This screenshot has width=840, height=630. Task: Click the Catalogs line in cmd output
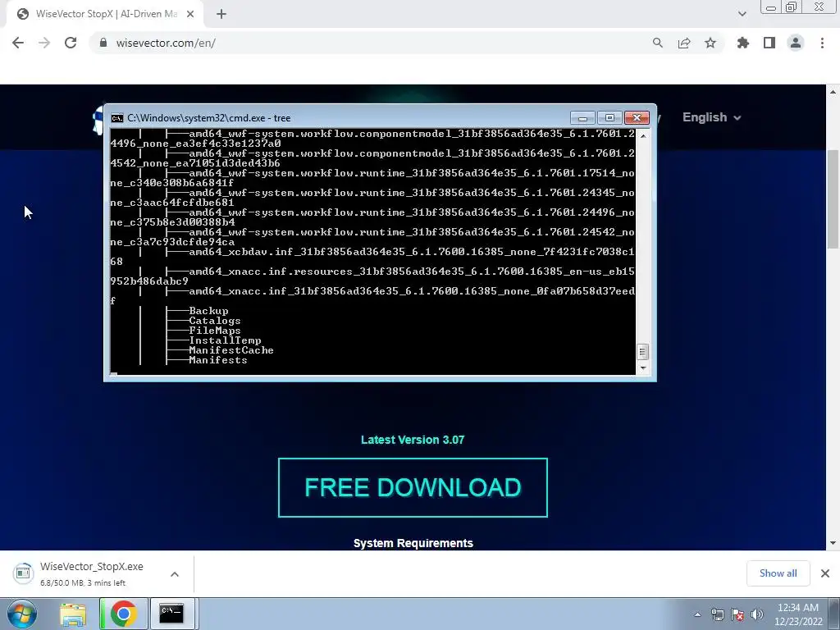[x=215, y=321]
